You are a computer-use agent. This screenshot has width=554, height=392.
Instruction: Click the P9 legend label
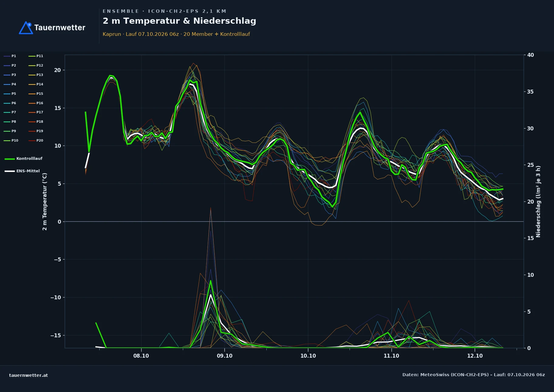[x=14, y=131]
